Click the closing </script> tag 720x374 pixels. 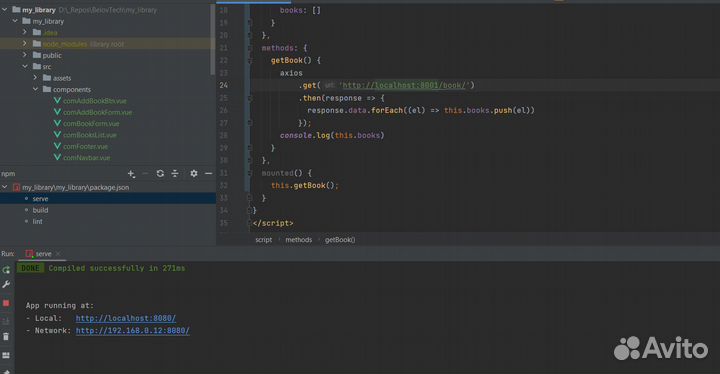273,223
